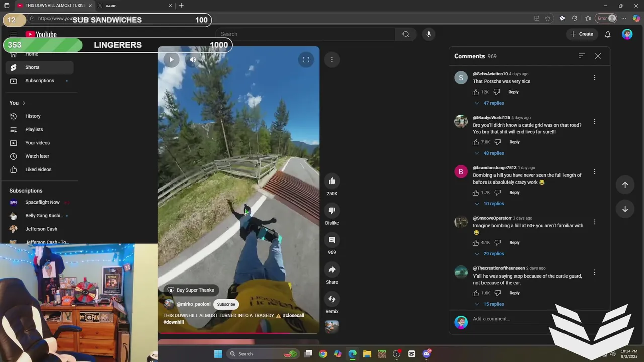Image resolution: width=644 pixels, height=362 pixels.
Task: Click the comments icon showing 969
Action: click(x=332, y=240)
